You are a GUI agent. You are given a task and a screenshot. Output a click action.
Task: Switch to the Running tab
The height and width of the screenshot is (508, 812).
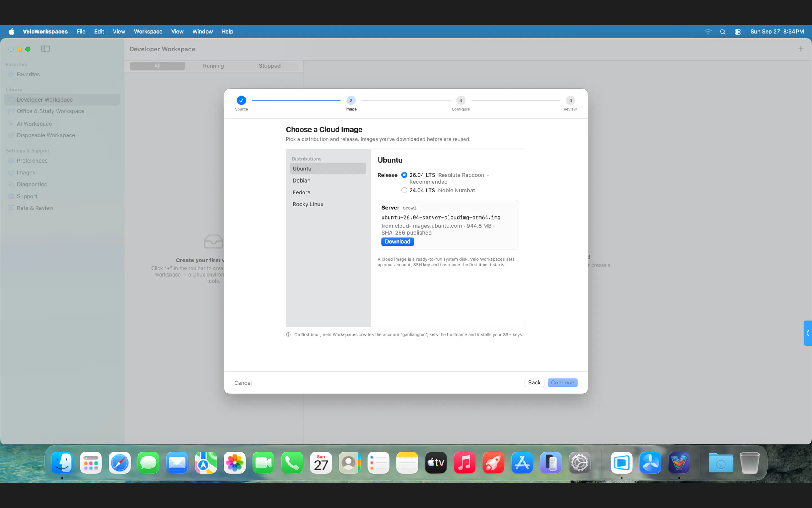point(213,66)
